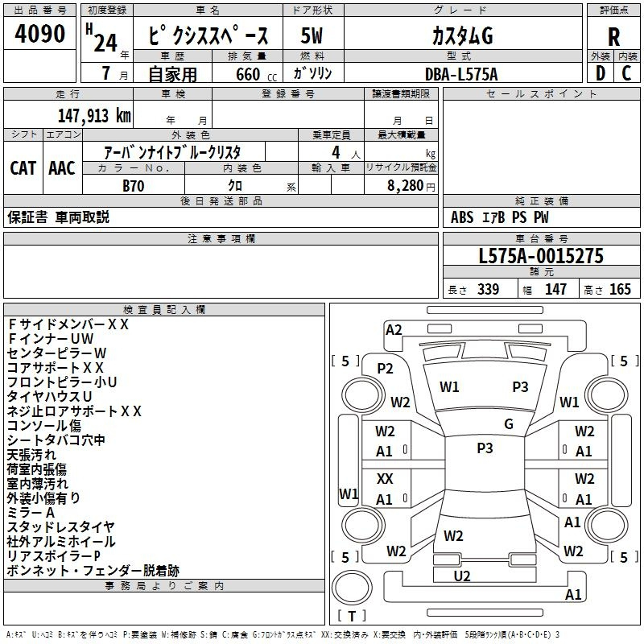This screenshot has width=644, height=644.
Task: Select the 事務局よりご案内 section header
Action: pyautogui.click(x=164, y=586)
